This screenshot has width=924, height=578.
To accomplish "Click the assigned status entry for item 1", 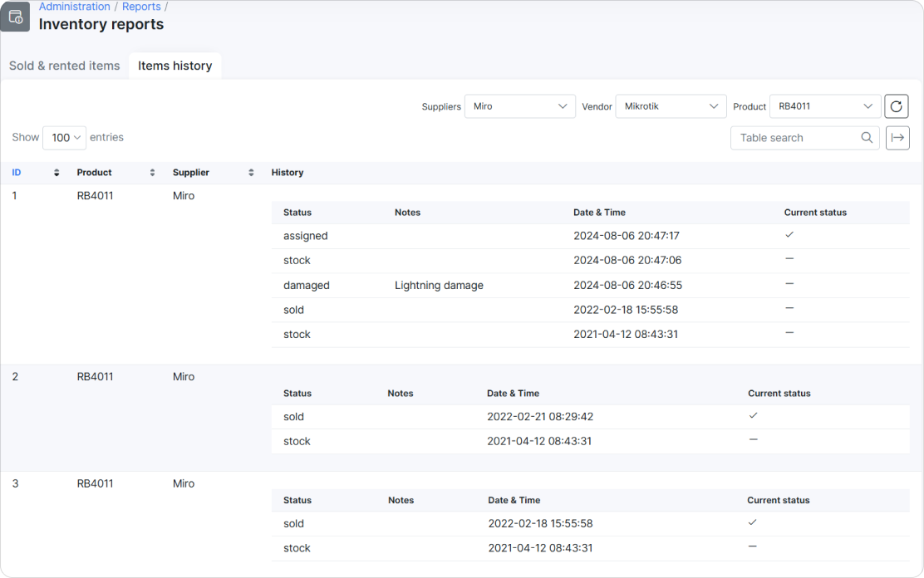I will [304, 236].
